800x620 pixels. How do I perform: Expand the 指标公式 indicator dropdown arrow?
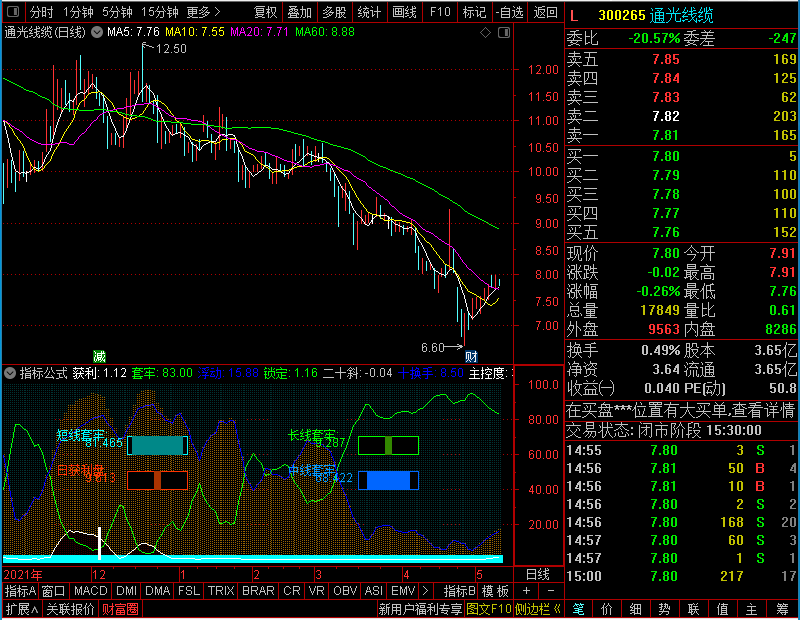tap(10, 373)
